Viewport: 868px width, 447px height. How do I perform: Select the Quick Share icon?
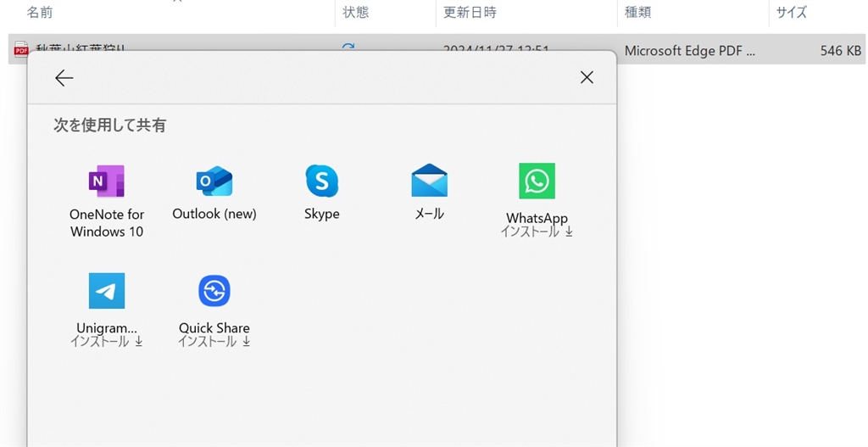[x=214, y=291]
